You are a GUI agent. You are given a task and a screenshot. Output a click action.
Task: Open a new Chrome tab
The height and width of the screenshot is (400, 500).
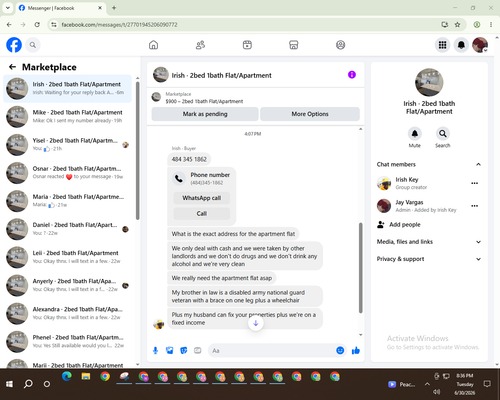[x=114, y=8]
